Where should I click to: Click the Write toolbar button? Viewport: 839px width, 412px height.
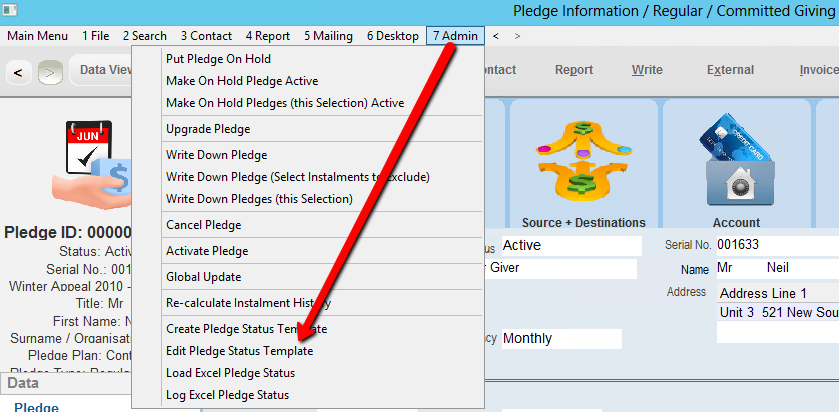click(x=647, y=70)
